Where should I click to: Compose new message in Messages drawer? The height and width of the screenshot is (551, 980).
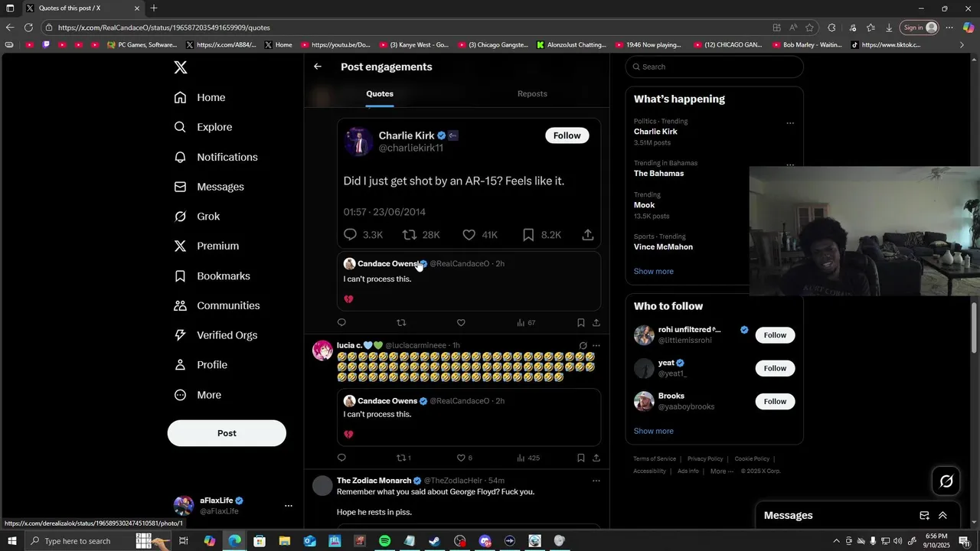924,516
